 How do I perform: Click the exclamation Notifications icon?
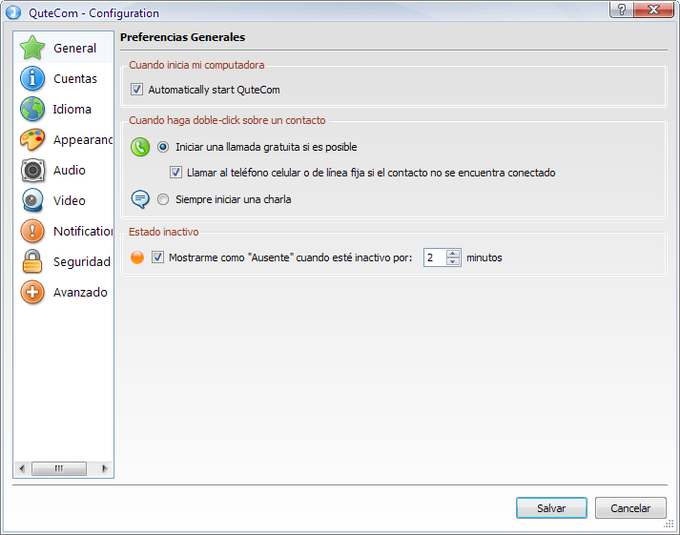click(32, 231)
